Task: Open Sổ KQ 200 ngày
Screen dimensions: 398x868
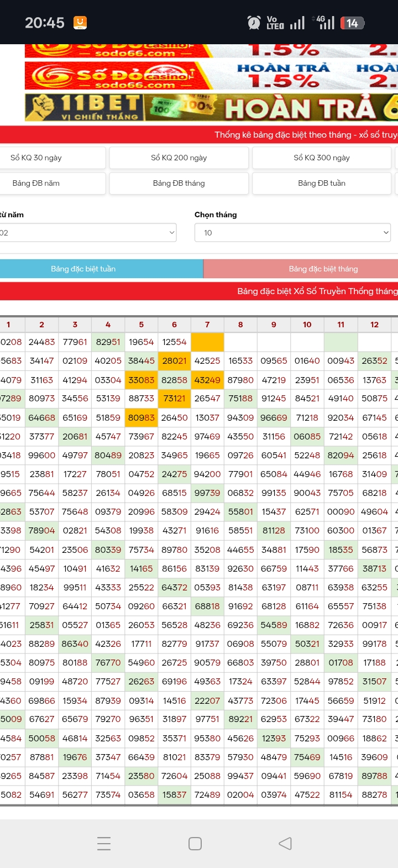Action: tap(179, 158)
